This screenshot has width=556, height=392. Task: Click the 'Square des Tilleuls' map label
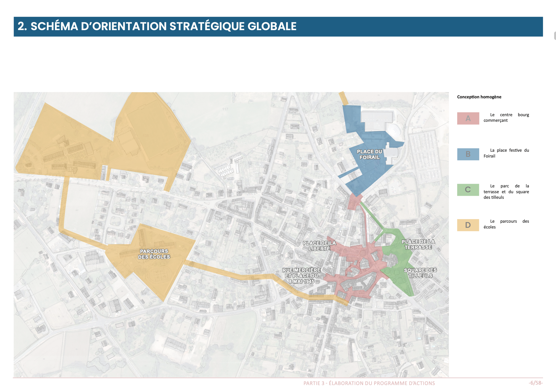420,273
